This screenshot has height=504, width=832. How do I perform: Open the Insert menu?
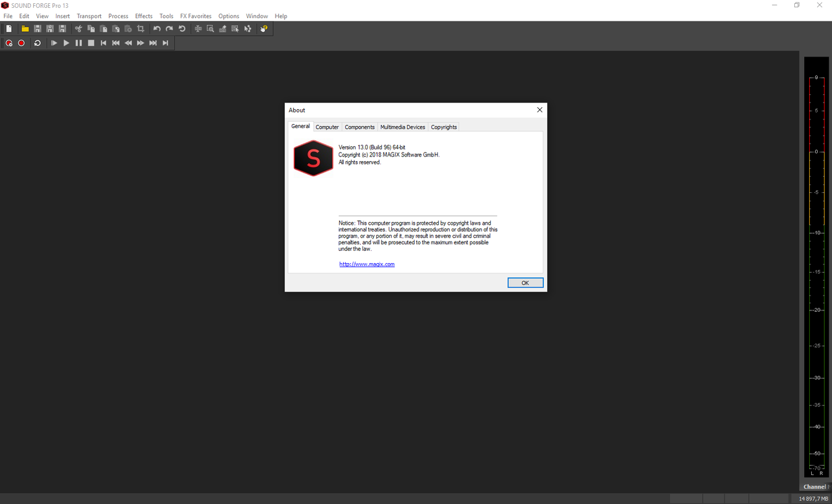[x=62, y=16]
